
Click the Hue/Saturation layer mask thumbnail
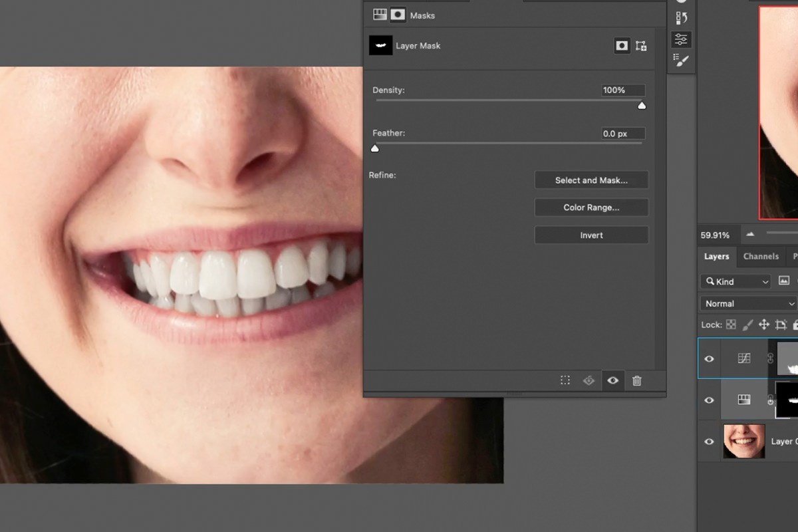[787, 400]
